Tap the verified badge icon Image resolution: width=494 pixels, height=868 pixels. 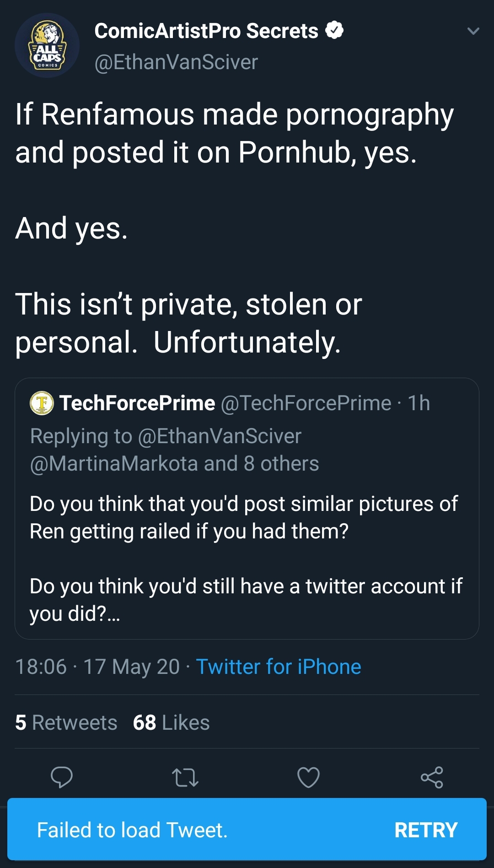tap(334, 30)
